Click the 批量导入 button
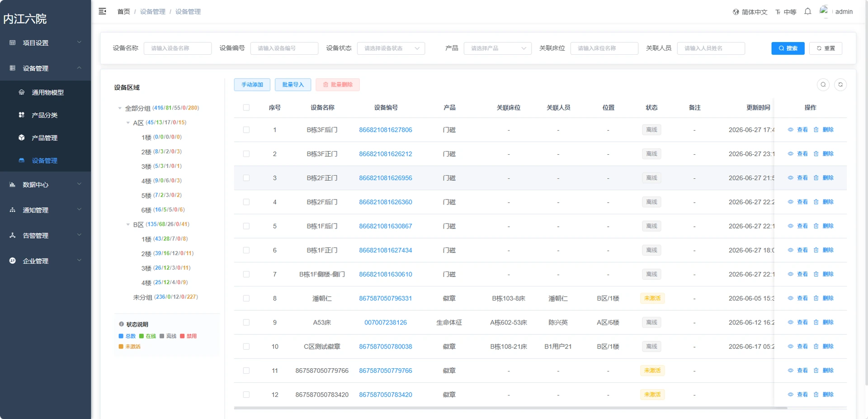This screenshot has width=868, height=419. [293, 85]
